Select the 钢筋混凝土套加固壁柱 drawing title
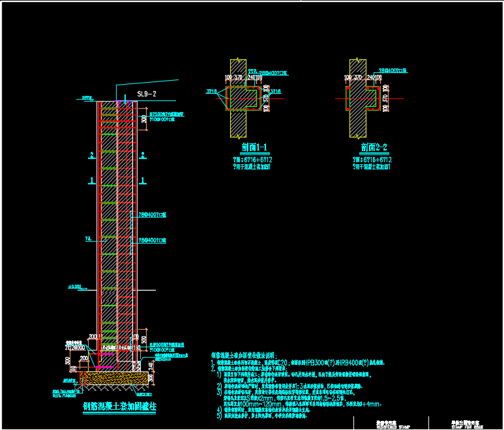Screen dimensions: 504x430 [119, 407]
